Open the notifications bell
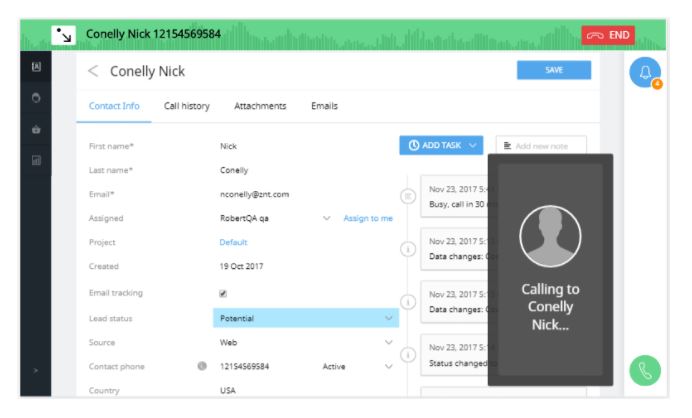Viewport: 692px width, 418px height. (645, 72)
